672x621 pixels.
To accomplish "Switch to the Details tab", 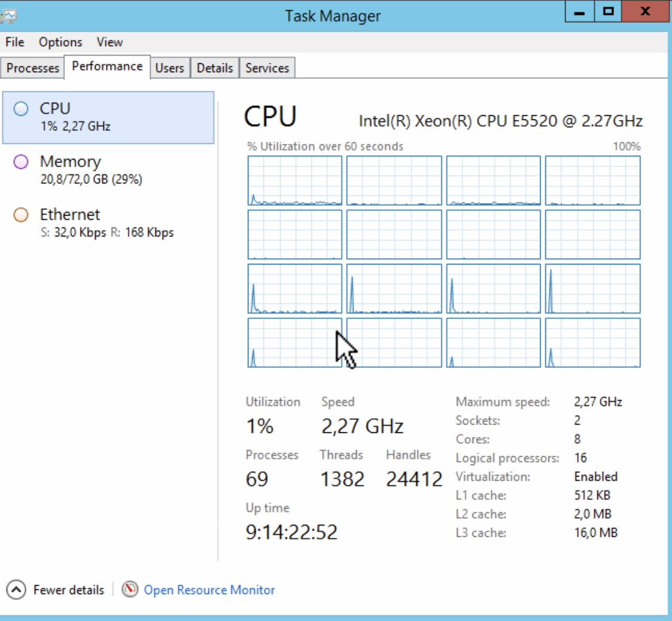I will (214, 68).
